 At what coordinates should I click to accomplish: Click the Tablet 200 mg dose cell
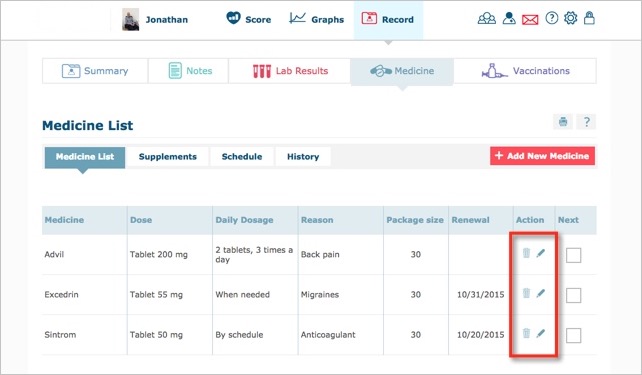(158, 254)
